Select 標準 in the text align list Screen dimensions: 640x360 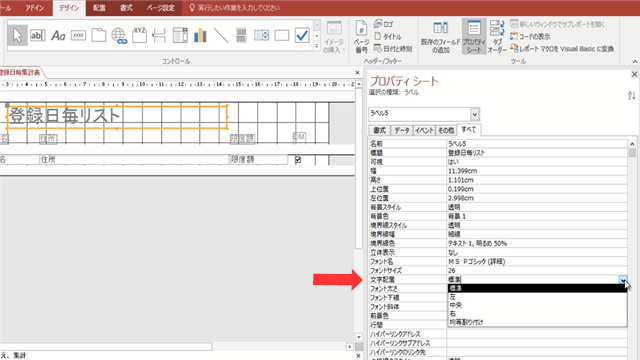click(x=537, y=288)
